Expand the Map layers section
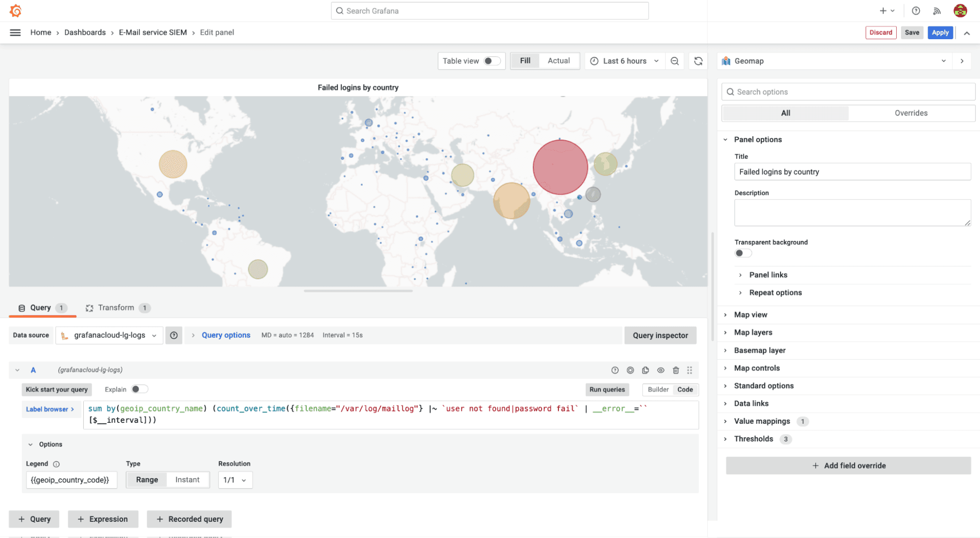 pyautogui.click(x=754, y=332)
